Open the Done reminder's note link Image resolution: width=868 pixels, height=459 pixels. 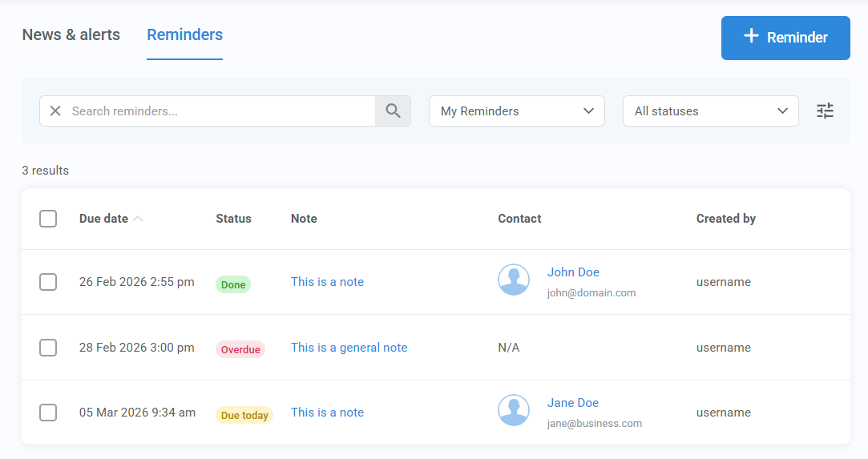327,282
